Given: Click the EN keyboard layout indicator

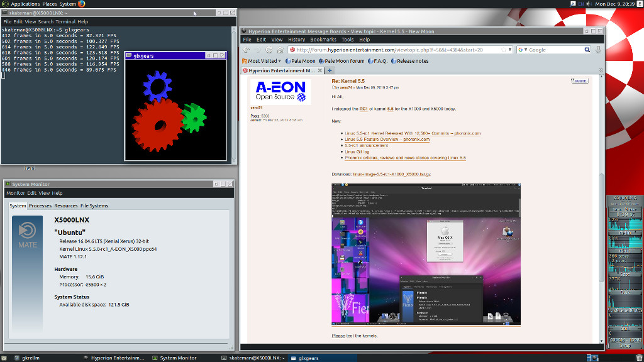Looking at the screenshot, I should click(x=580, y=4).
